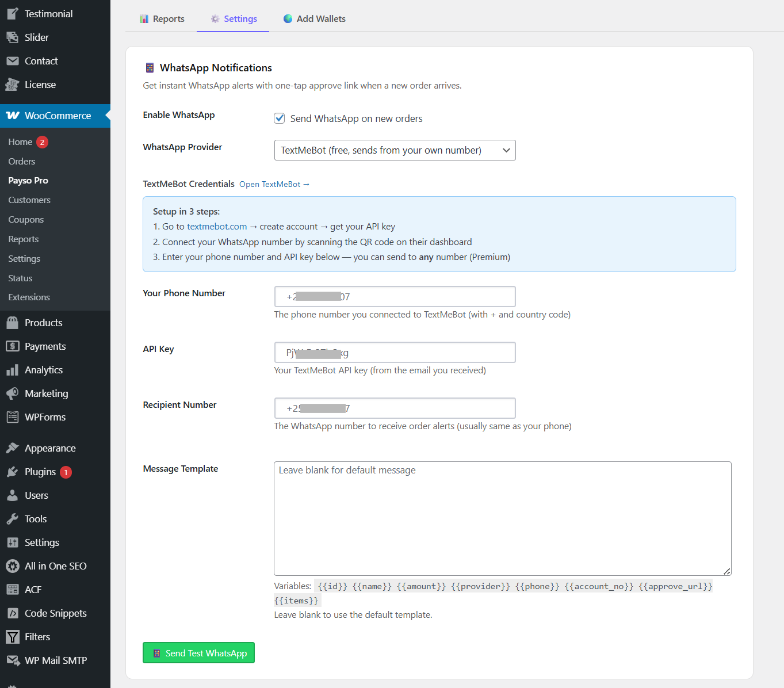Open the Products sidebar icon

tap(12, 322)
